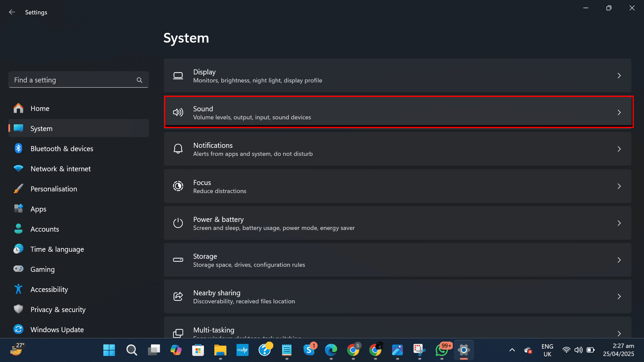Open Bluetooth & devices settings from sidebar

pos(62,148)
